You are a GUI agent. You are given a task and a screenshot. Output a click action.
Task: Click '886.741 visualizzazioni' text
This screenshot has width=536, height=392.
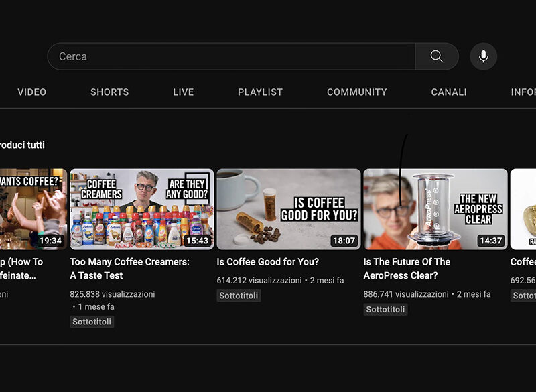[406, 294]
